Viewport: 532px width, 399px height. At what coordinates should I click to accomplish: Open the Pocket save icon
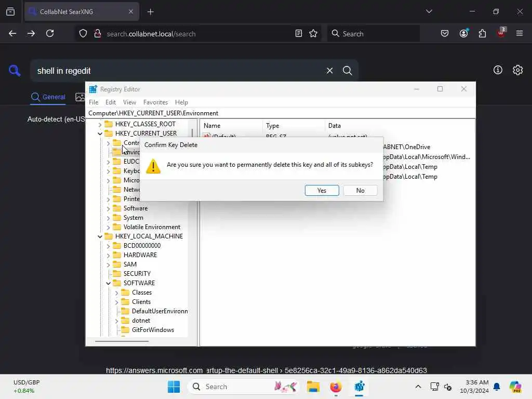pyautogui.click(x=445, y=34)
